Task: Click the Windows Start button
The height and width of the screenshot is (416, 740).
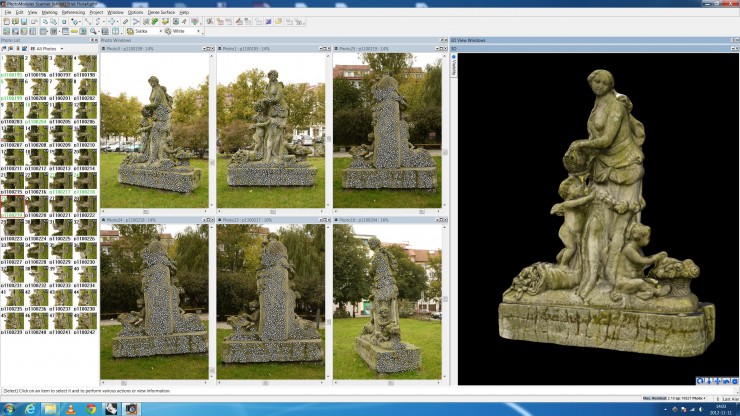Action: 9,408
